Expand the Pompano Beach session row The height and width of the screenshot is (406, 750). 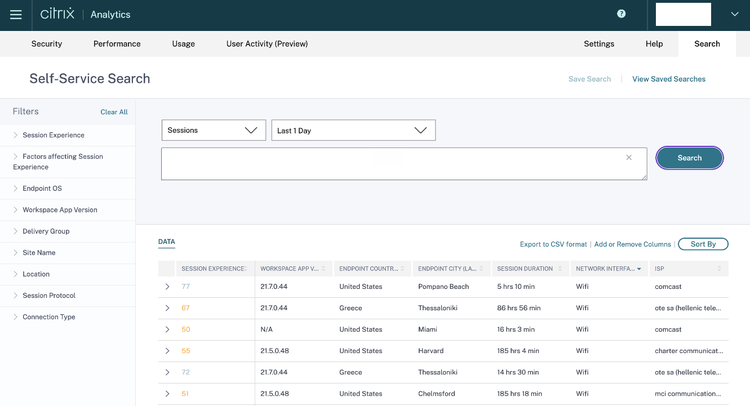(x=167, y=286)
